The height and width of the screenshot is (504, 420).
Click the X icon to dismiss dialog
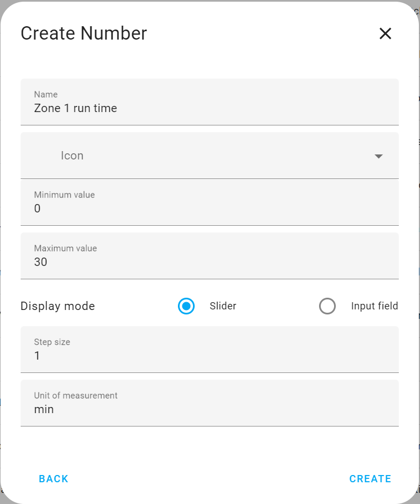click(385, 33)
